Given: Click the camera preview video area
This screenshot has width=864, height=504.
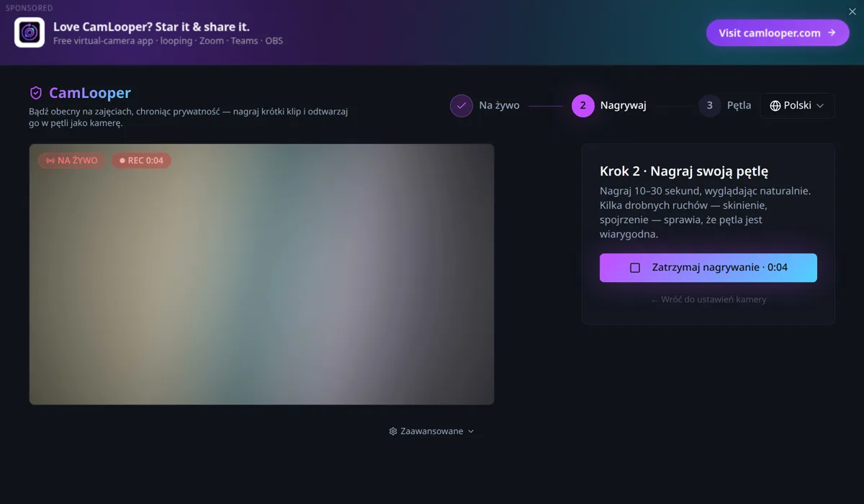Looking at the screenshot, I should pyautogui.click(x=261, y=274).
